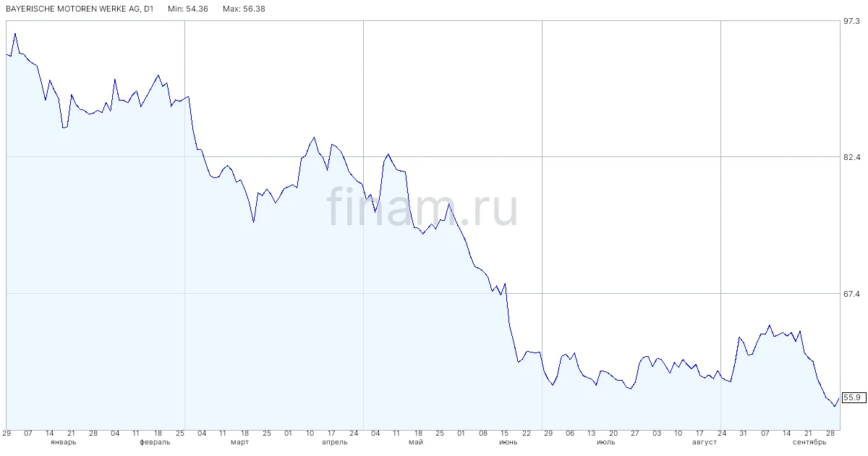Click the август month label
Image resolution: width=868 pixels, height=456 pixels.
pos(704,442)
